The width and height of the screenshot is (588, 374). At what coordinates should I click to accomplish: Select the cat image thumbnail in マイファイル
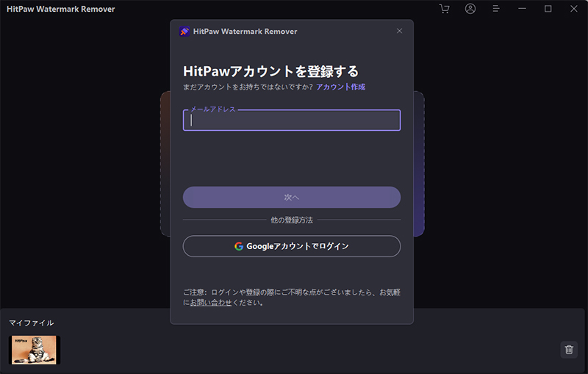34,350
